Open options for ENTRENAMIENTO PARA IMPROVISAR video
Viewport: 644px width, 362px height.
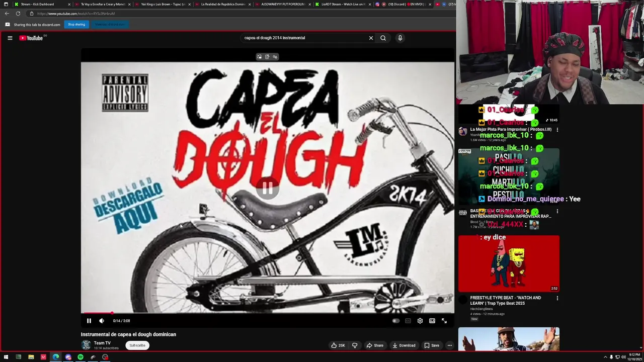(557, 212)
